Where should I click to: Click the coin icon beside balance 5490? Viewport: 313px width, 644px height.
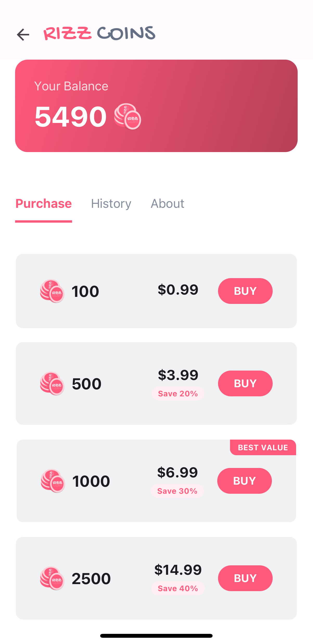click(127, 116)
